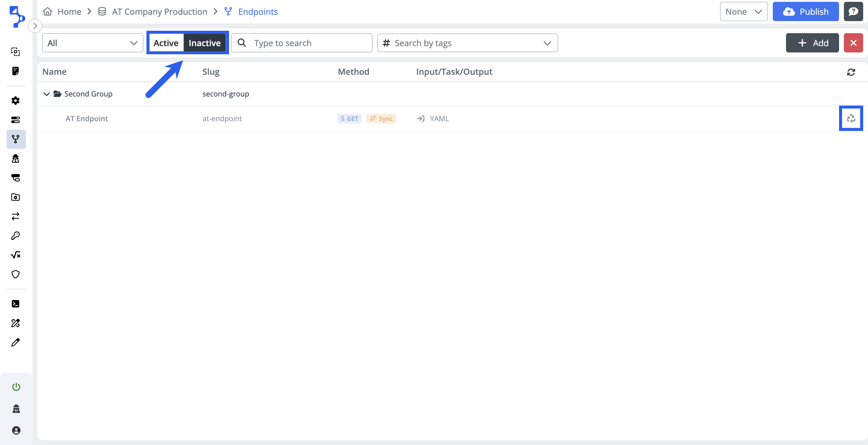Open the terminal console icon in sidebar
The height and width of the screenshot is (445, 868).
pos(15,304)
